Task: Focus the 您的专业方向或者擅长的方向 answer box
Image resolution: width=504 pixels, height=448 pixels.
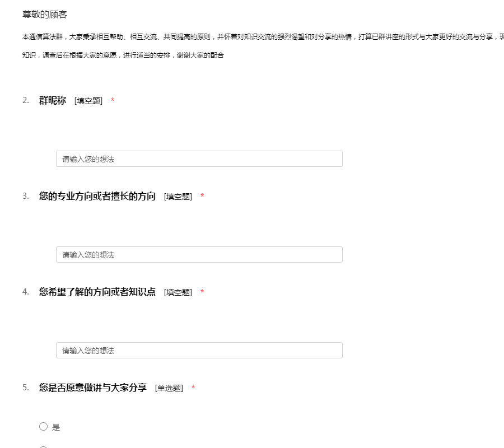Action: [x=199, y=255]
